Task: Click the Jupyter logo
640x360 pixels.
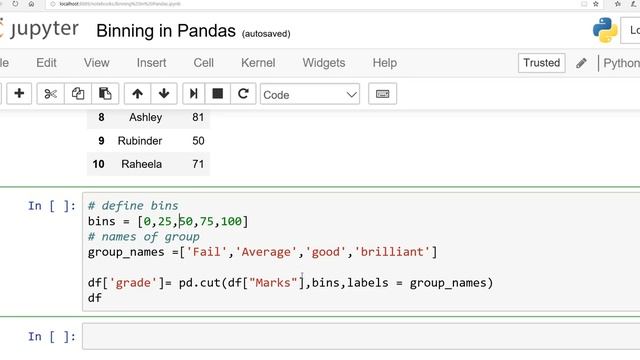Action: tap(39, 29)
